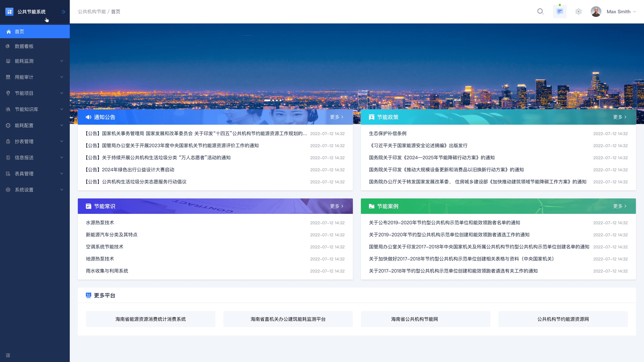Open the settings gear icon in header
The width and height of the screenshot is (644, 362).
coord(578,12)
